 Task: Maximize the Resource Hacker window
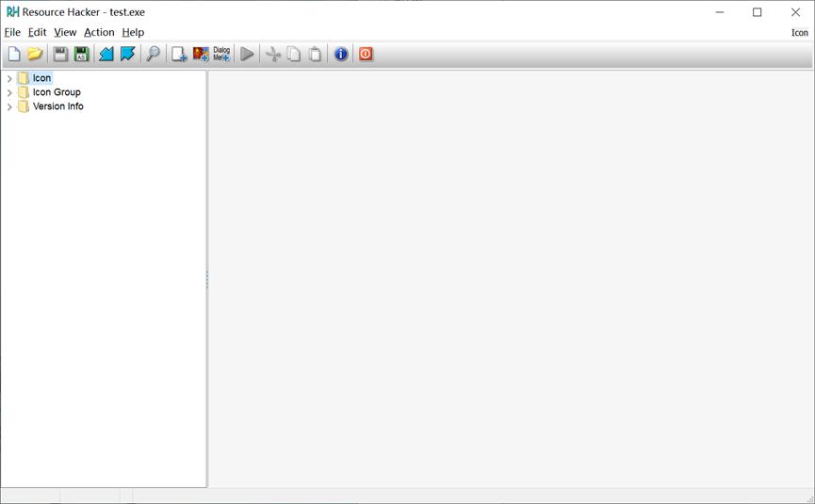click(x=758, y=12)
